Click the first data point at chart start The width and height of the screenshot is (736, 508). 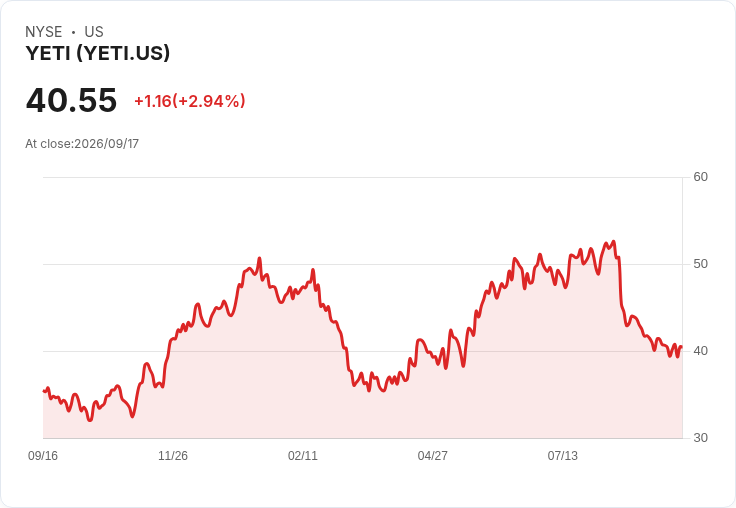[44, 391]
